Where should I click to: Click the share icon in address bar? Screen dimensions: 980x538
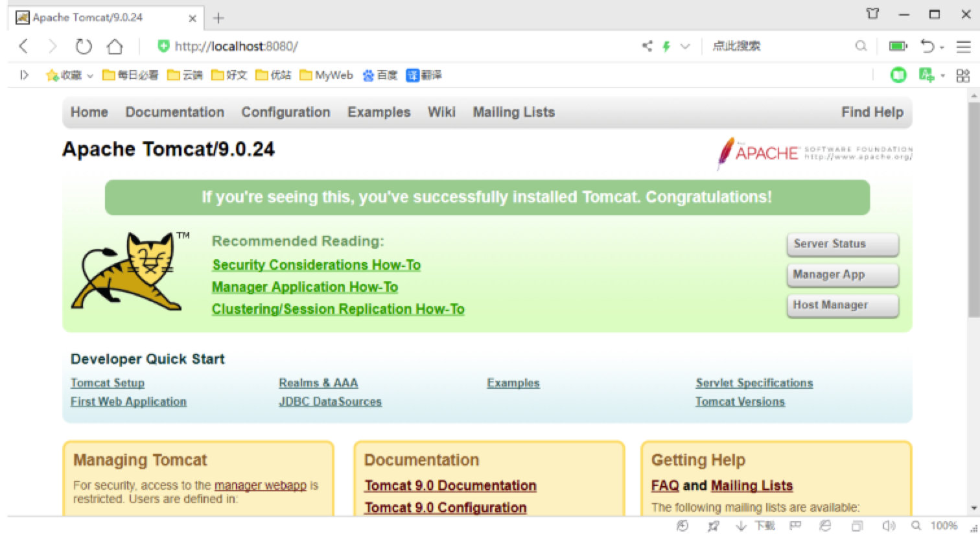647,46
